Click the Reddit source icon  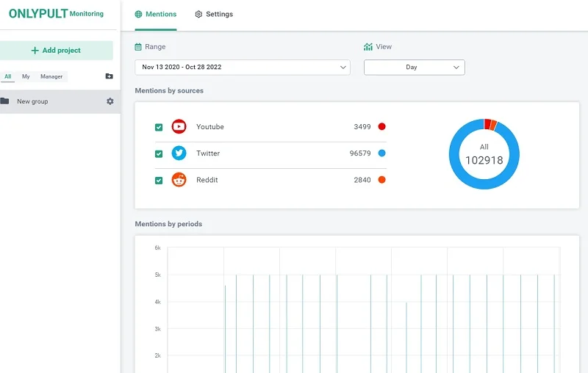(x=179, y=180)
